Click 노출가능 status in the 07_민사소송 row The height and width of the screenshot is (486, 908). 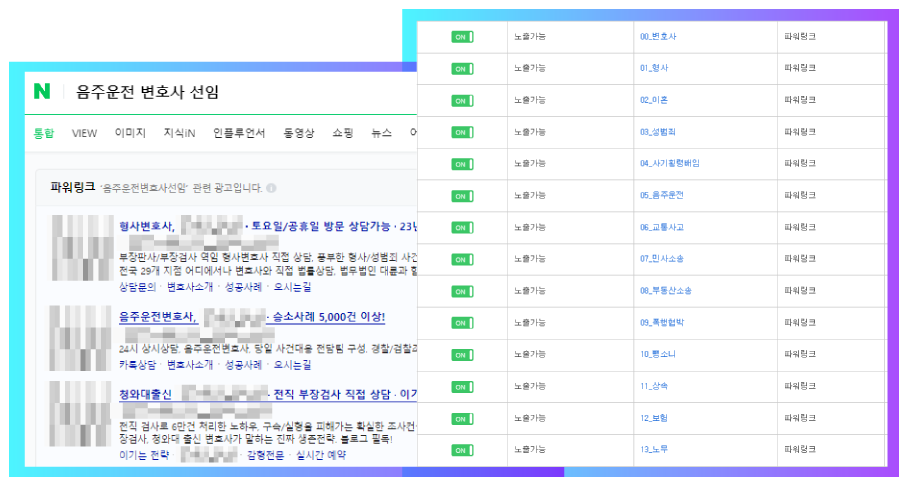coord(530,258)
